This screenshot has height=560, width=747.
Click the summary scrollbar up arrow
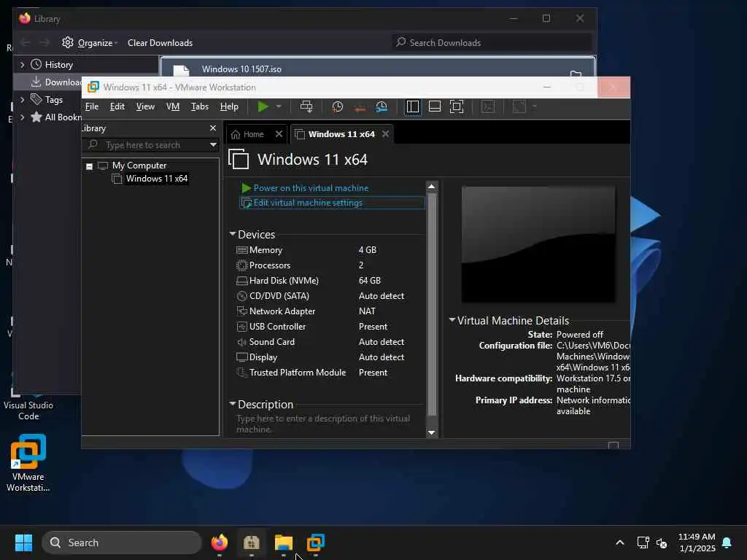432,186
